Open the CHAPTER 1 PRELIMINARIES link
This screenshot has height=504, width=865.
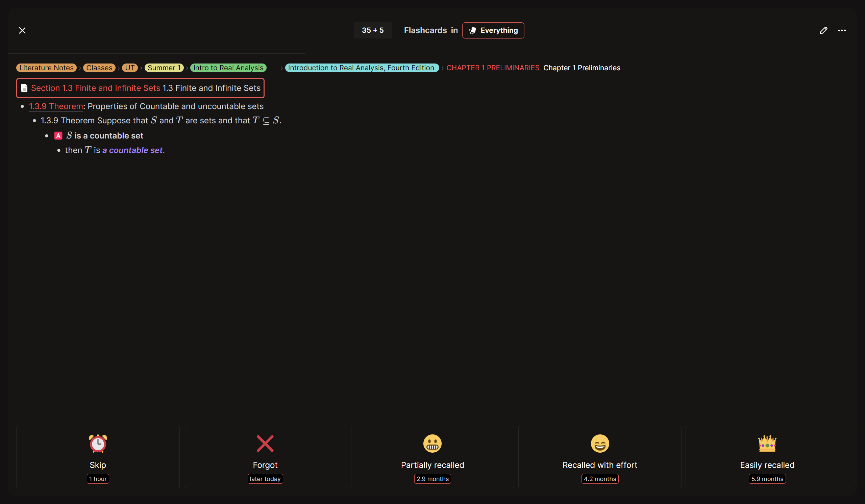(493, 68)
